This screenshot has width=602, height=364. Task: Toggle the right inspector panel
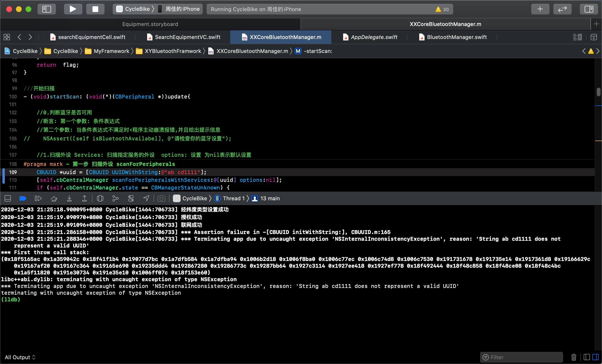(x=589, y=9)
